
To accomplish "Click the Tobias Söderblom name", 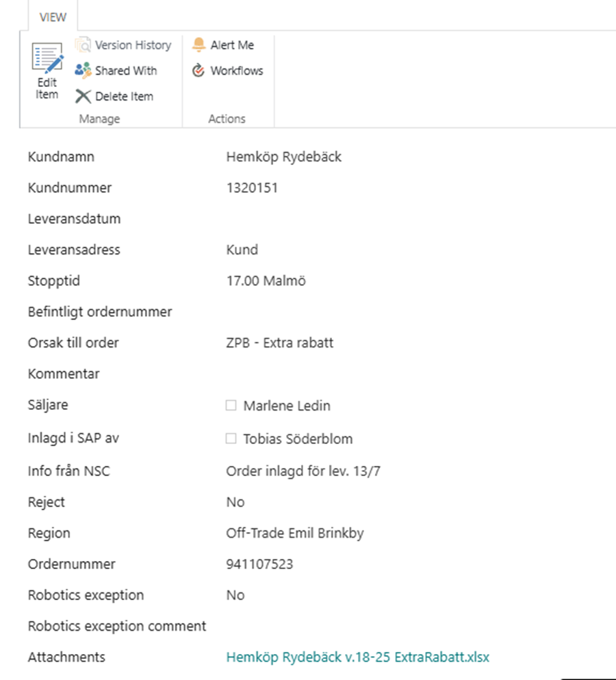I will point(298,439).
